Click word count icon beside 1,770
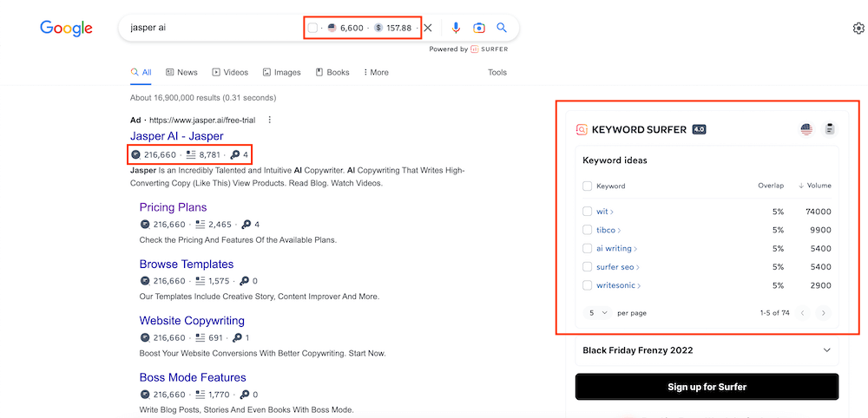 point(201,395)
